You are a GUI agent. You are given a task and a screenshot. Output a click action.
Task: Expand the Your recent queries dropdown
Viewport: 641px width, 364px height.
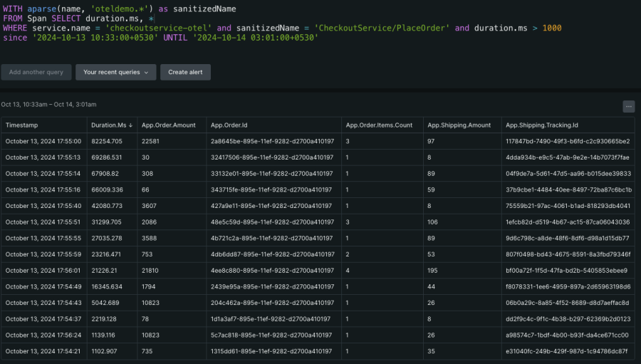[x=115, y=72]
